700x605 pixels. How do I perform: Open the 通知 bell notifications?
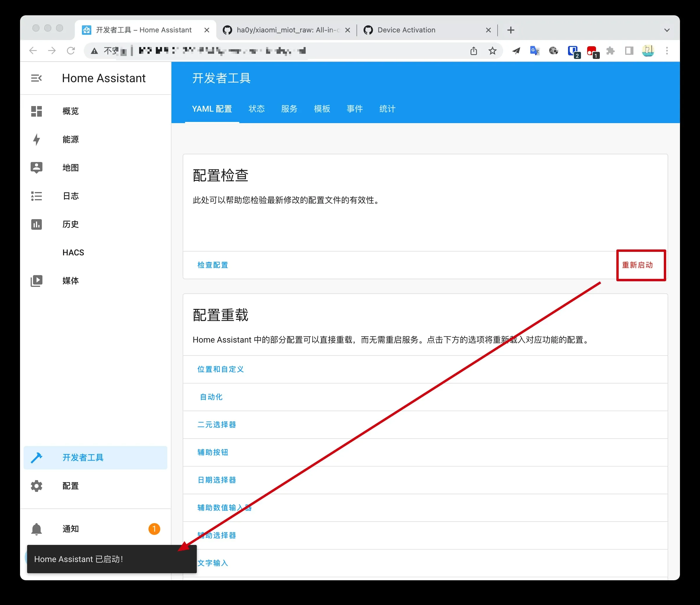coord(37,529)
